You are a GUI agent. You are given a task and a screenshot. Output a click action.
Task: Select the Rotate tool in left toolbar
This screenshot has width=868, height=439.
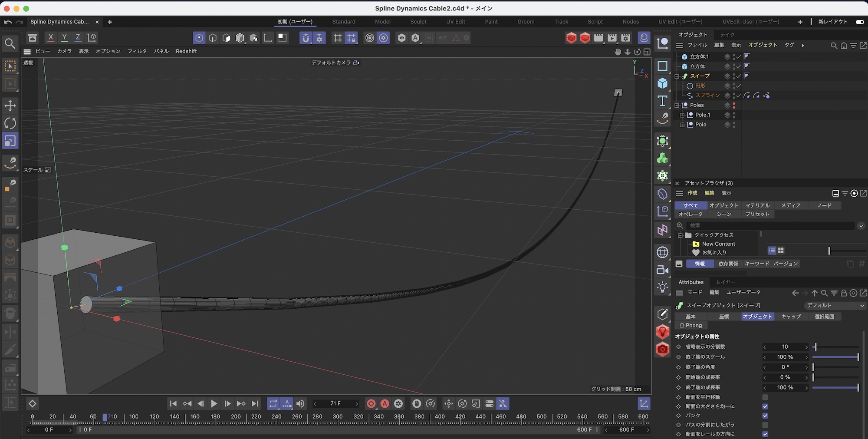click(x=10, y=123)
